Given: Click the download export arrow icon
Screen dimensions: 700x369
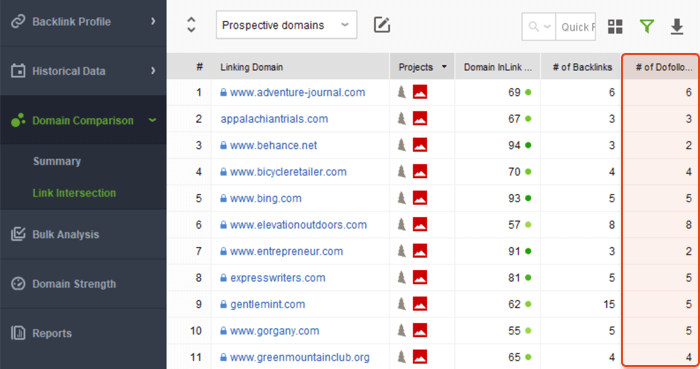Looking at the screenshot, I should [677, 26].
